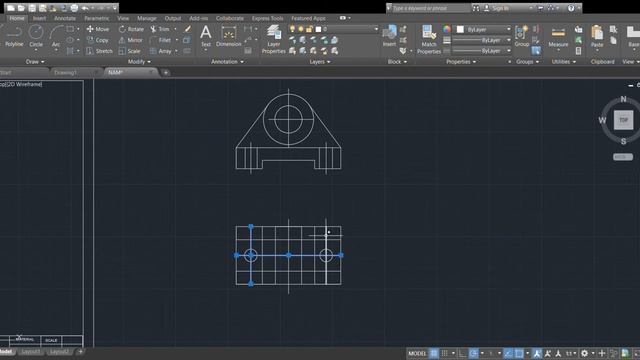Open the object color ByLayer dropdown
This screenshot has height=360, width=640.
pos(509,29)
